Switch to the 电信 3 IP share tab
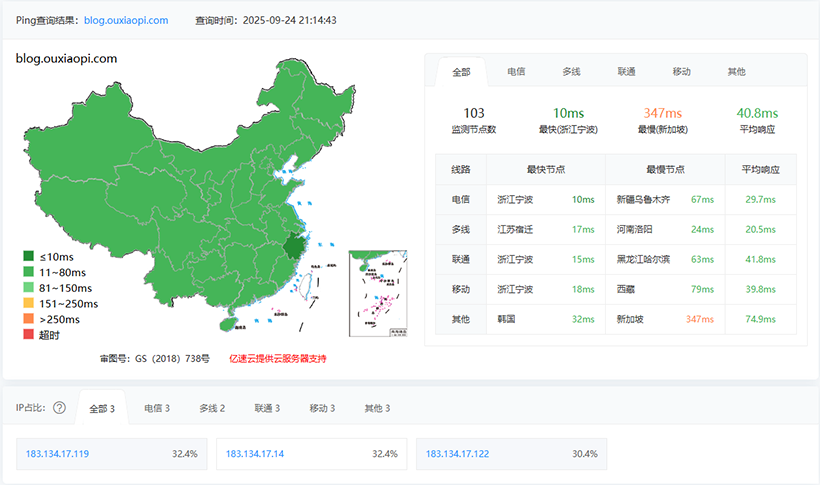 [x=157, y=408]
